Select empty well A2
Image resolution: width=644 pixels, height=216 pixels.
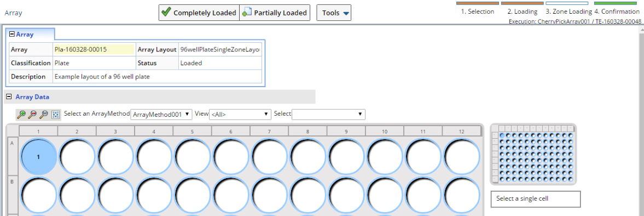click(77, 156)
